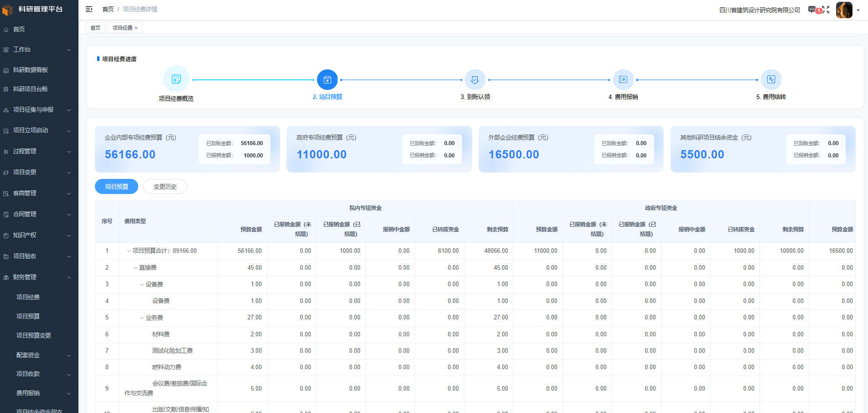Collapse the 设备费 parent row
This screenshot has height=413, width=868.
(x=142, y=285)
